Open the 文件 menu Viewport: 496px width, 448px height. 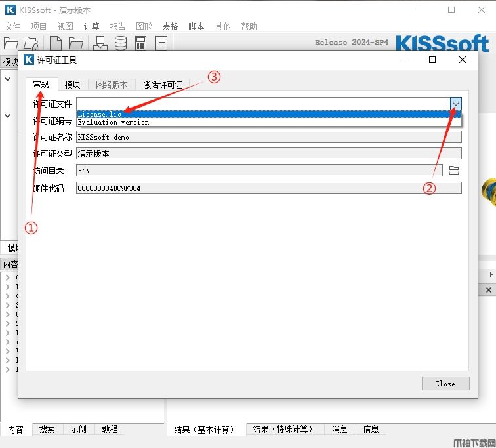click(x=12, y=26)
